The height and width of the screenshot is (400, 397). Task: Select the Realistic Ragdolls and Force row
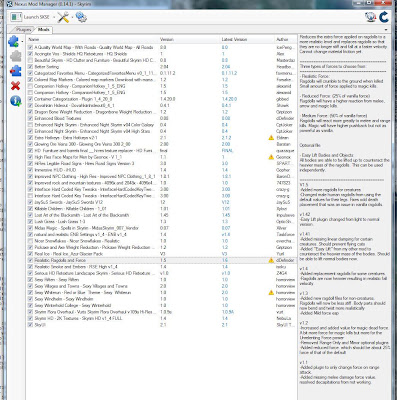coord(161,260)
